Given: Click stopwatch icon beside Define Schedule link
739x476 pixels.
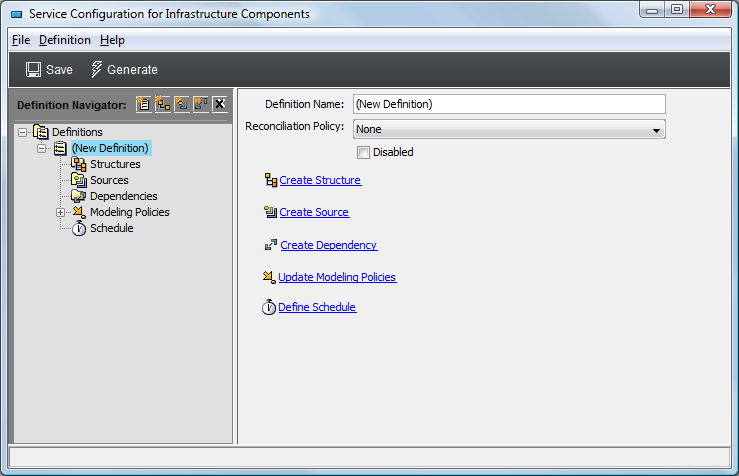Looking at the screenshot, I should [x=269, y=307].
